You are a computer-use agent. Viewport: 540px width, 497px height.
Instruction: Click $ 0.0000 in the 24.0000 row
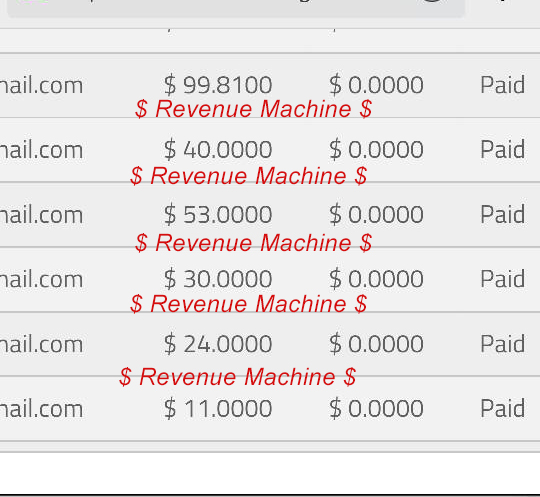click(x=376, y=344)
